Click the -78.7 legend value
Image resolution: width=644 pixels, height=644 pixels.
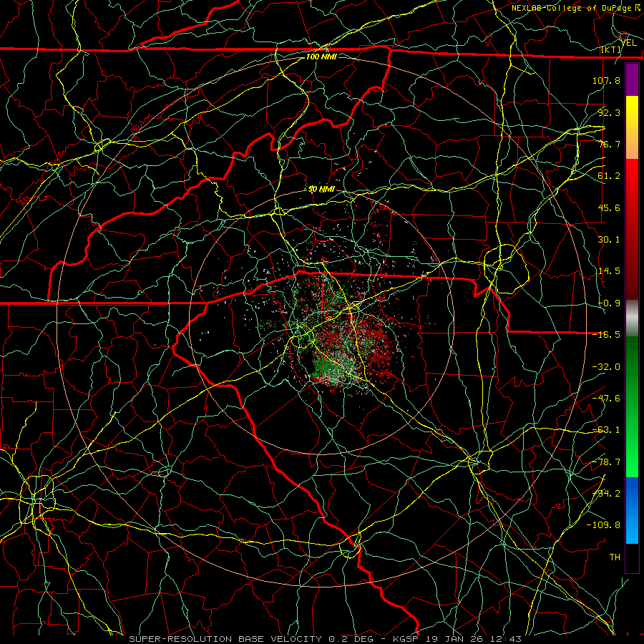pyautogui.click(x=606, y=462)
